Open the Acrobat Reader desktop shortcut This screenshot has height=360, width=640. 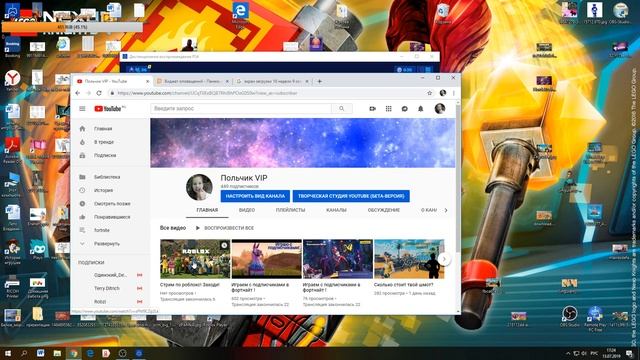pos(12,150)
